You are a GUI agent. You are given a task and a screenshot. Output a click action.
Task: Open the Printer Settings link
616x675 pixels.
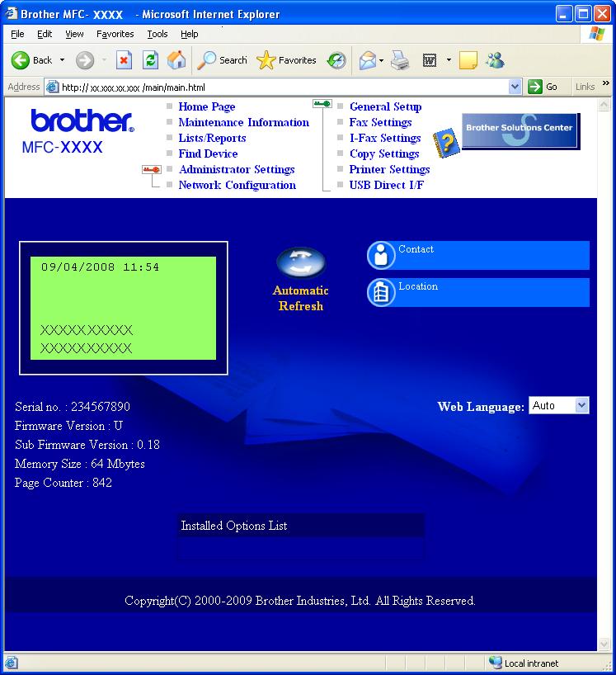[390, 170]
